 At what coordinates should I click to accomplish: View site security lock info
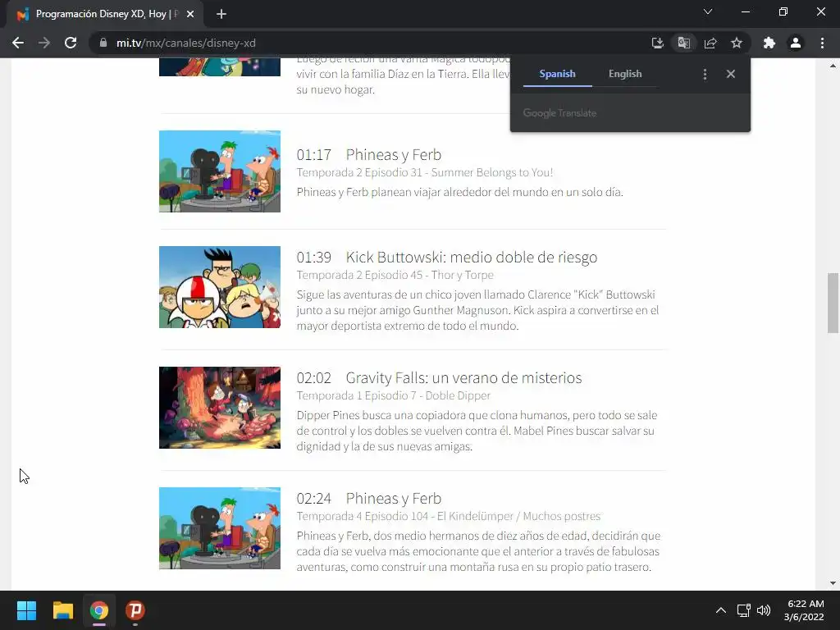click(x=103, y=43)
